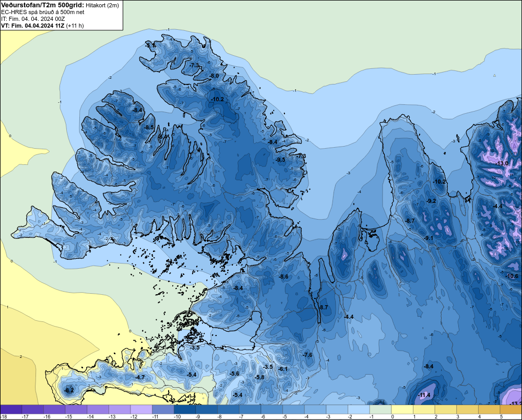Click the -8.0 temperature label
The height and width of the screenshot is (420, 522).
[214, 76]
